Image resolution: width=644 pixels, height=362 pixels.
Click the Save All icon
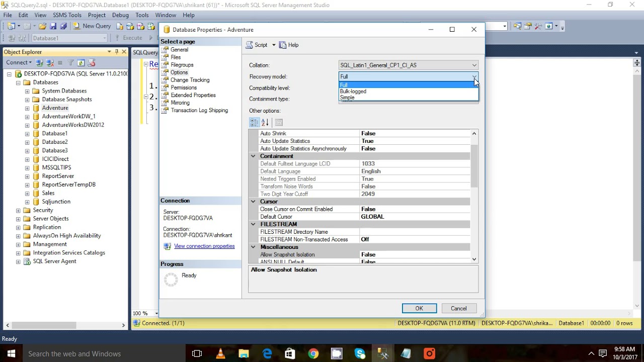63,26
